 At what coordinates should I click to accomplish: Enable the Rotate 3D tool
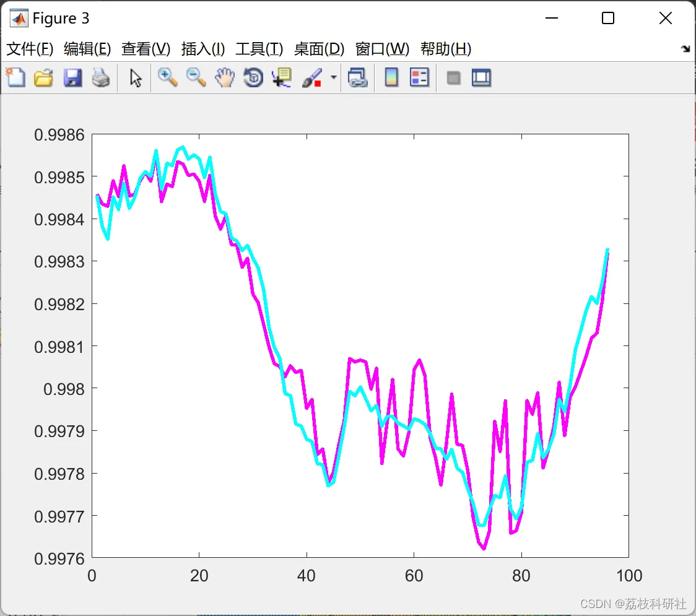tap(253, 77)
